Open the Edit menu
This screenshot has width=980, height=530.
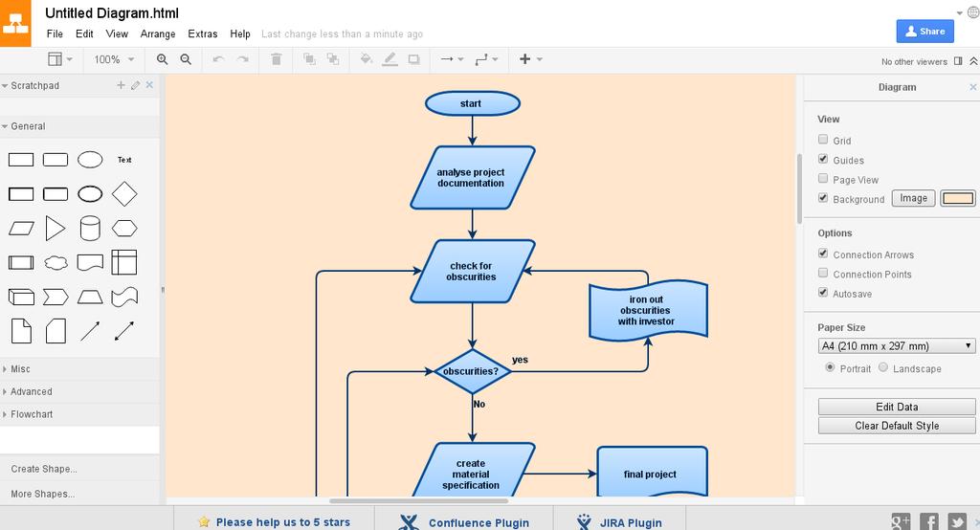coord(84,33)
